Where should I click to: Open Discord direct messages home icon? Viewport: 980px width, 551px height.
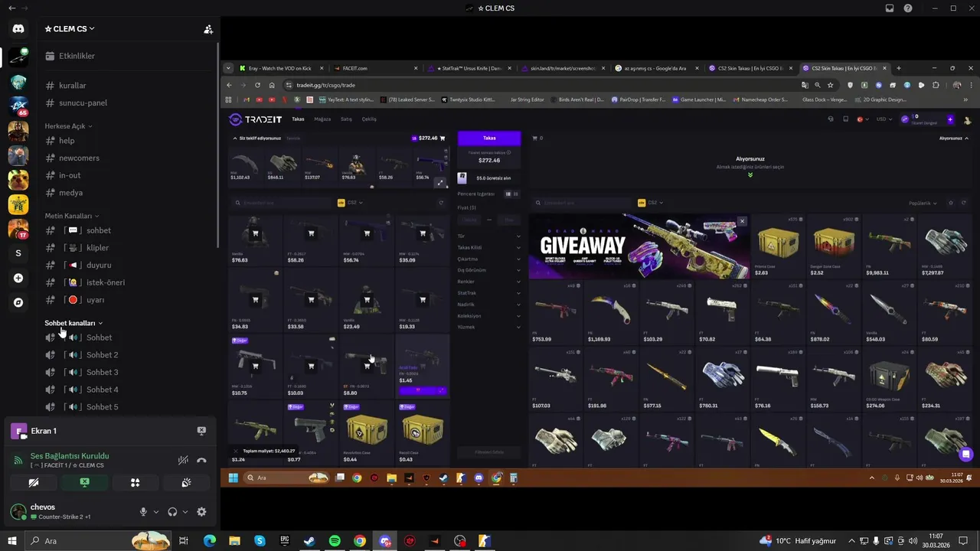[18, 28]
